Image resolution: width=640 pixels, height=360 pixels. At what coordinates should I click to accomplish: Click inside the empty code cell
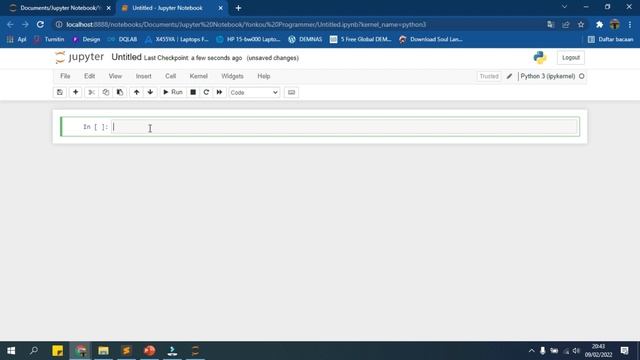[x=345, y=127]
